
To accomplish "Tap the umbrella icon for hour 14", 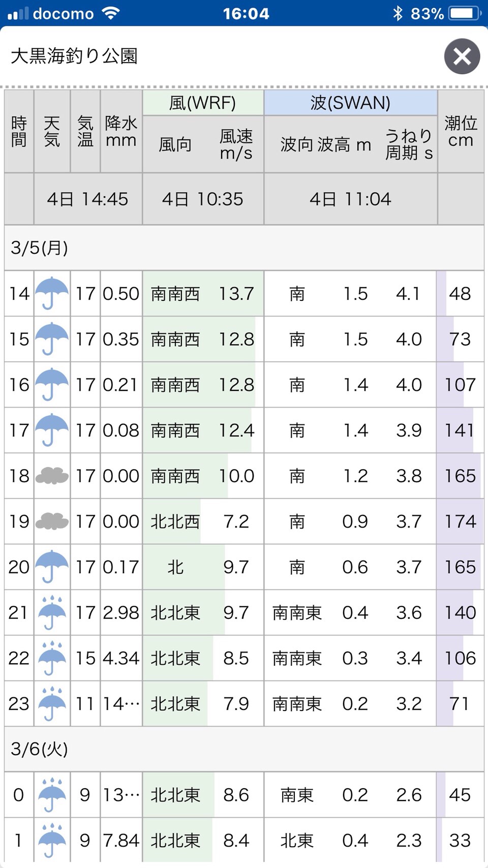I will (52, 293).
